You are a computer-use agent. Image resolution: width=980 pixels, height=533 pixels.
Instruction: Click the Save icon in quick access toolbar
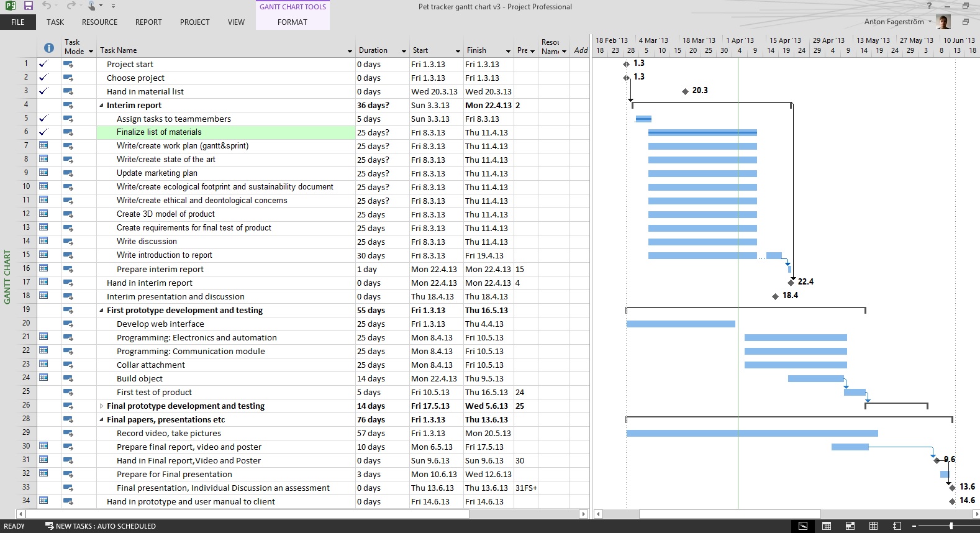pyautogui.click(x=29, y=6)
